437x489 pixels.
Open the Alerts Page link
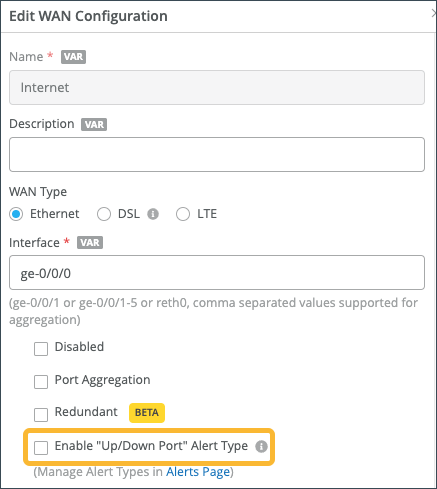click(x=198, y=472)
